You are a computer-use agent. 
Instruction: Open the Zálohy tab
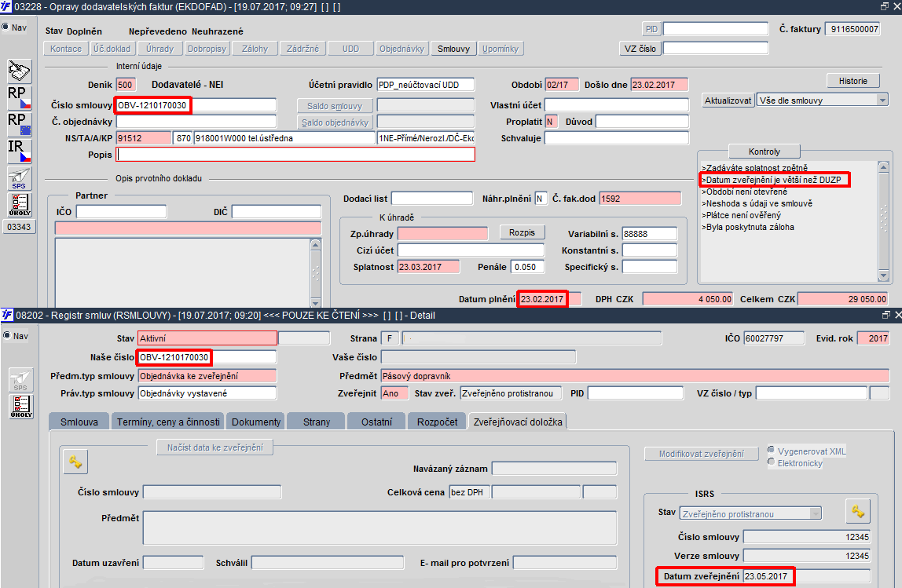(x=255, y=49)
